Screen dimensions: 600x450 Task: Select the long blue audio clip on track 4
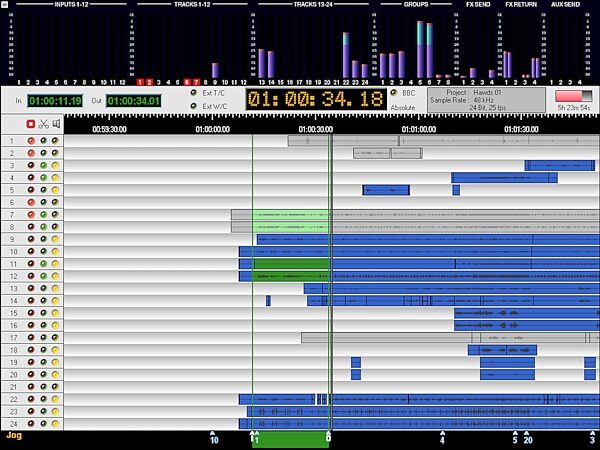point(504,178)
